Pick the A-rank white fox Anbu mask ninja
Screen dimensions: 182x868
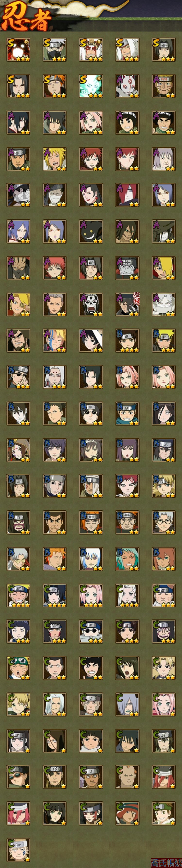(127, 86)
